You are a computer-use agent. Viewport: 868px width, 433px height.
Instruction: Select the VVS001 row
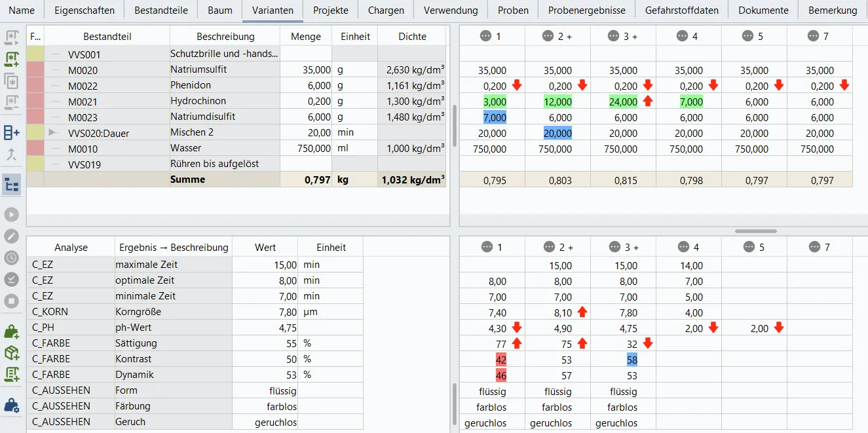click(236, 54)
